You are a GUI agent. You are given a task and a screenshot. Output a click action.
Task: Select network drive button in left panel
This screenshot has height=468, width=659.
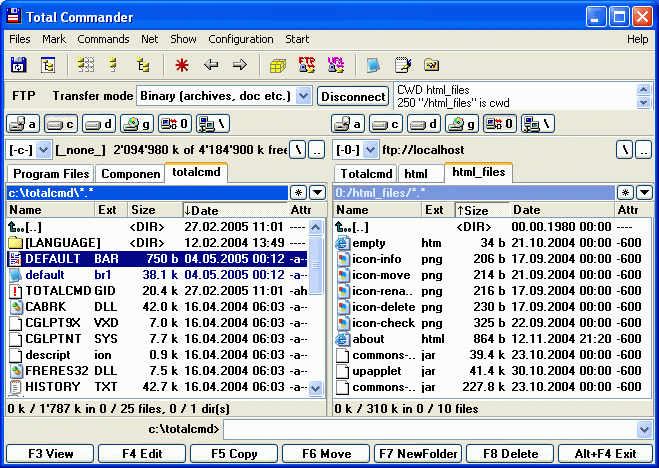(x=213, y=124)
